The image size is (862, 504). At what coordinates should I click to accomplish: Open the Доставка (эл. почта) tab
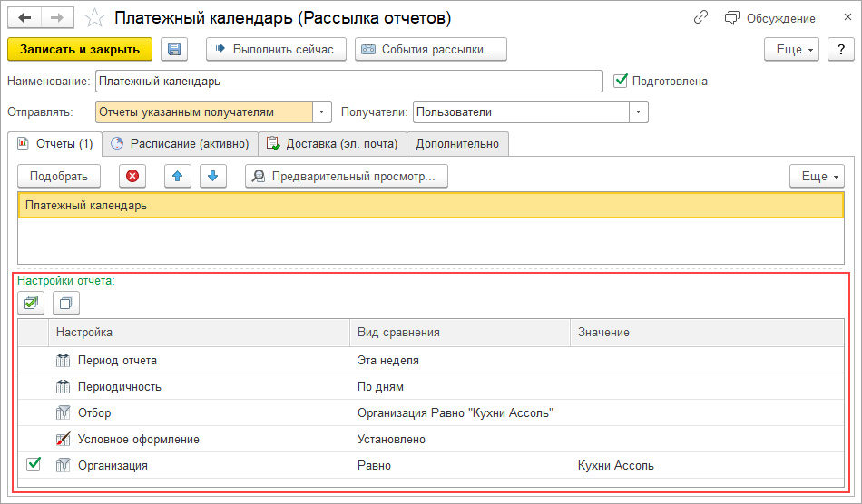pos(332,143)
